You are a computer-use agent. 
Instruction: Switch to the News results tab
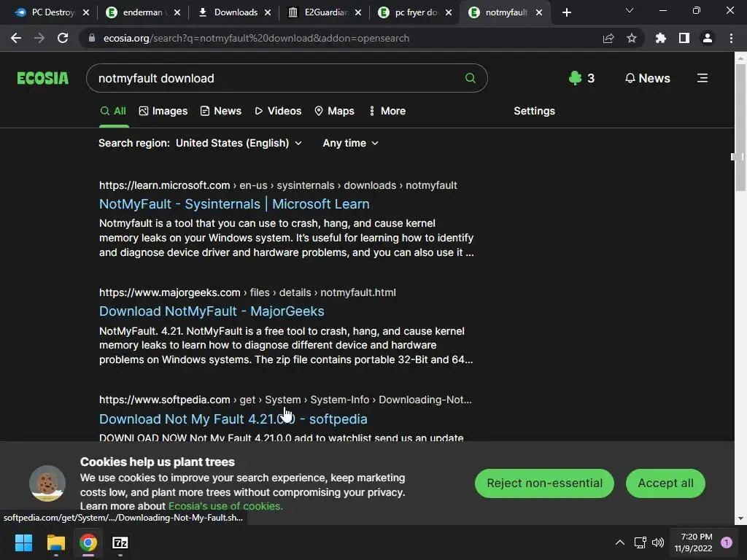221,111
